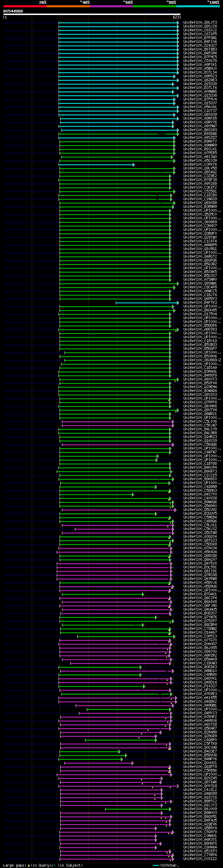View hit UniRef100_P14327
The height and width of the screenshot is (868, 223).
tap(200, 686)
